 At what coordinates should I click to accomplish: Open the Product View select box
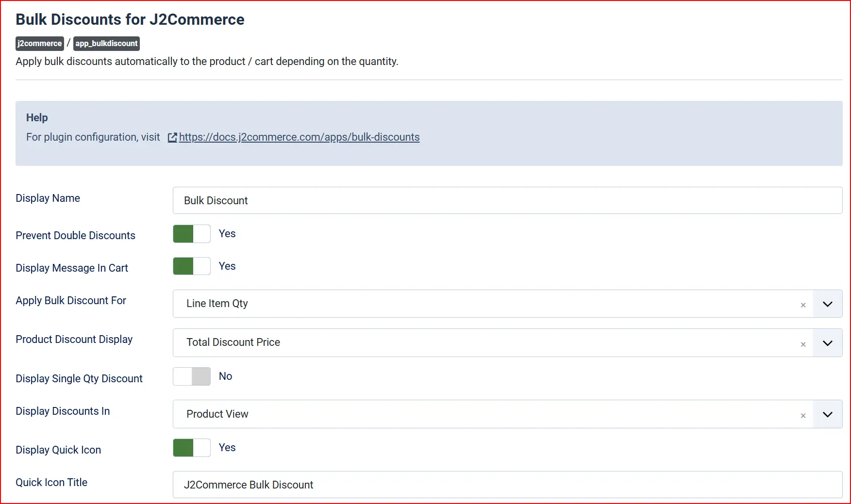pyautogui.click(x=507, y=414)
